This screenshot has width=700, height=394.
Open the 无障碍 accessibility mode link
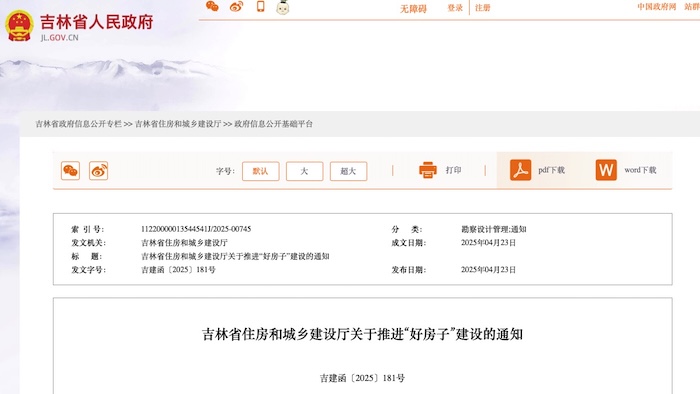tap(413, 8)
